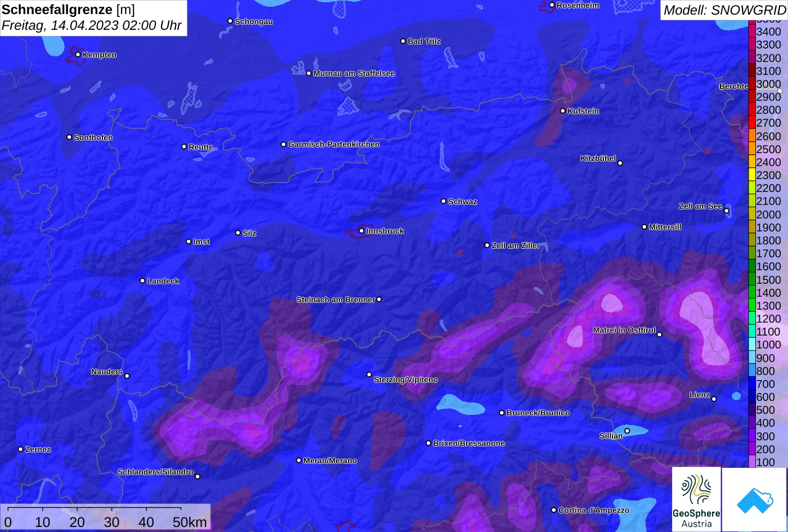The image size is (788, 532).
Task: Click the 'Mittersill' label
Action: tap(665, 227)
